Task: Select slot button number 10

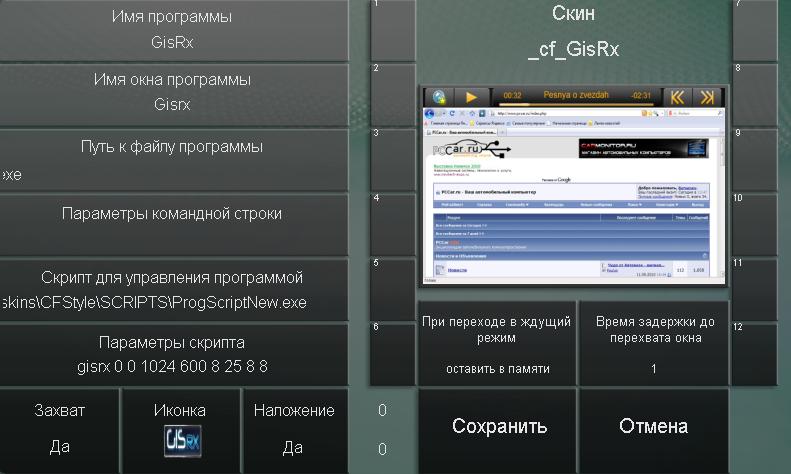Action: coord(755,224)
